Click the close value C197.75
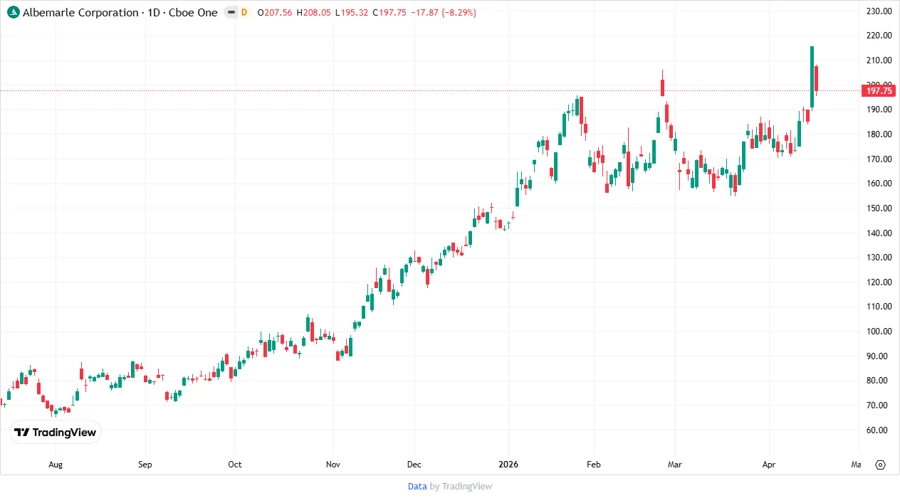The width and height of the screenshot is (900, 498). tap(389, 12)
